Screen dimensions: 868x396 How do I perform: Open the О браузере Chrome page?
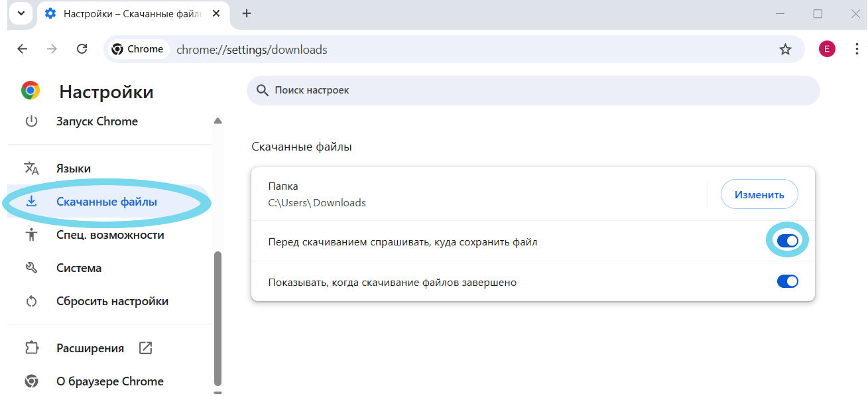coord(109,381)
